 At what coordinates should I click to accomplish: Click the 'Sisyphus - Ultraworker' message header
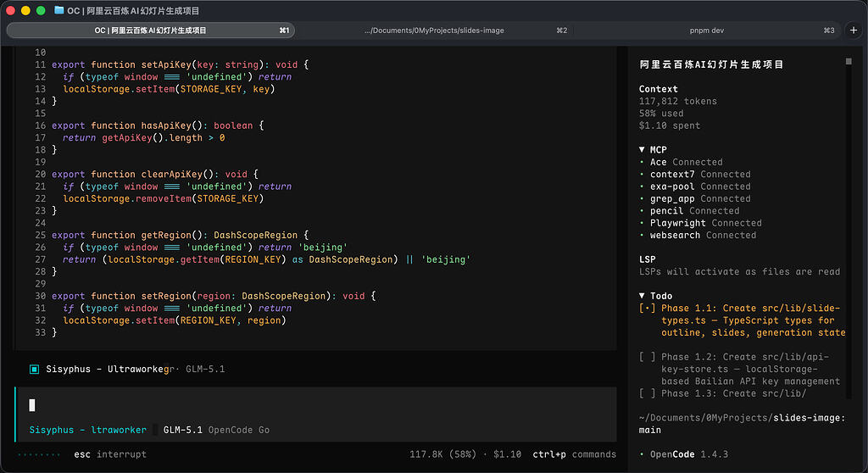click(109, 369)
